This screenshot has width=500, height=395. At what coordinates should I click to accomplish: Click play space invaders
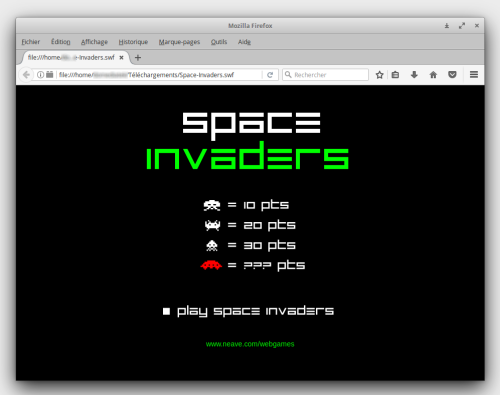point(255,311)
